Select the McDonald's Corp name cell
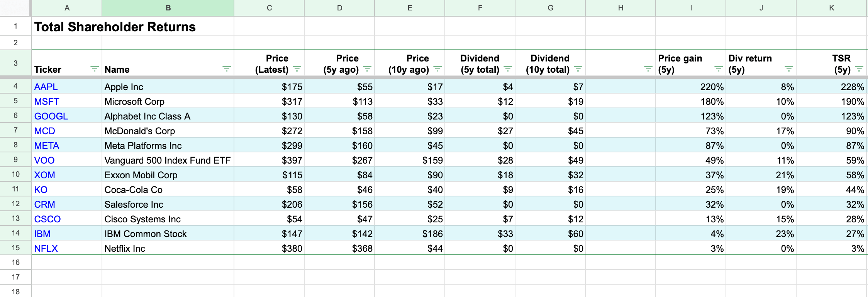868x297 pixels. [168, 131]
